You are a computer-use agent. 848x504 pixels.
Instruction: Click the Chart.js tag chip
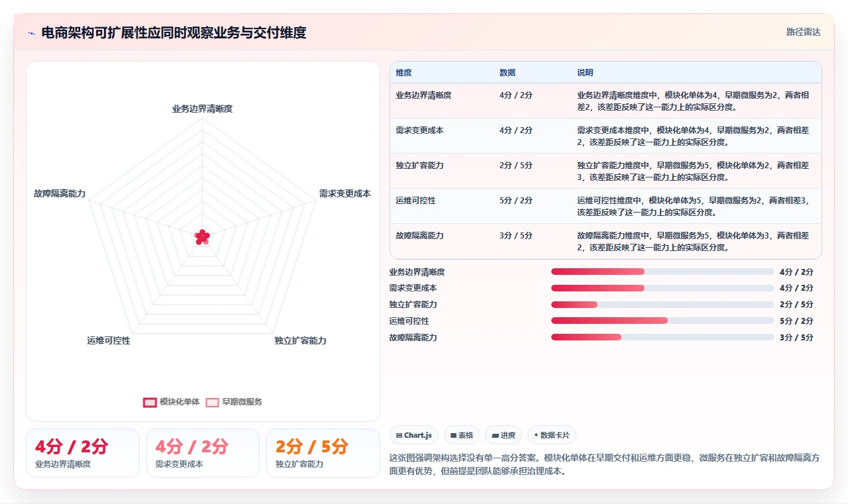tap(413, 435)
